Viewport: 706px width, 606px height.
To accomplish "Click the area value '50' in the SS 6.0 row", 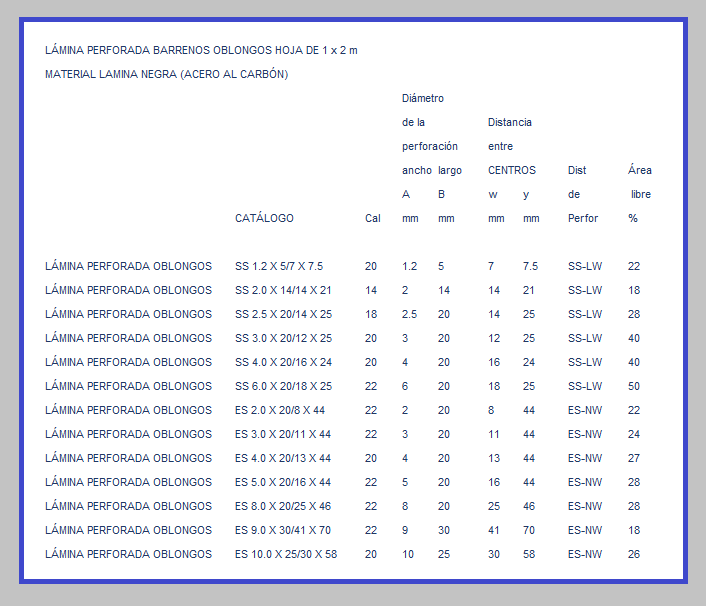I will [x=634, y=386].
